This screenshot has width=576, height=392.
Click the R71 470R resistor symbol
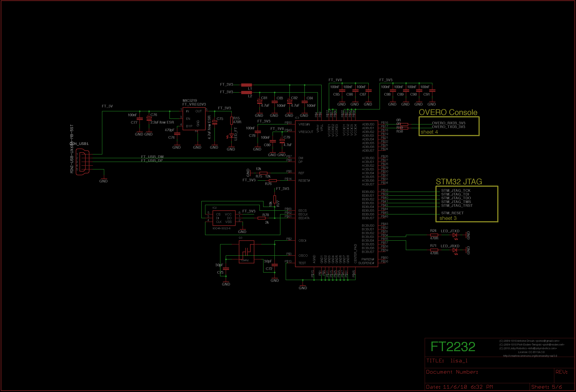pos(434,250)
